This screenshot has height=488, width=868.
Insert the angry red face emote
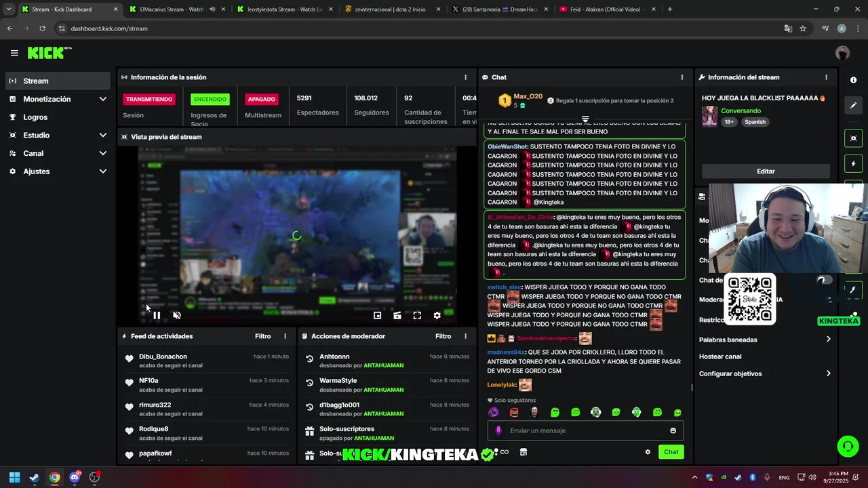(x=513, y=412)
